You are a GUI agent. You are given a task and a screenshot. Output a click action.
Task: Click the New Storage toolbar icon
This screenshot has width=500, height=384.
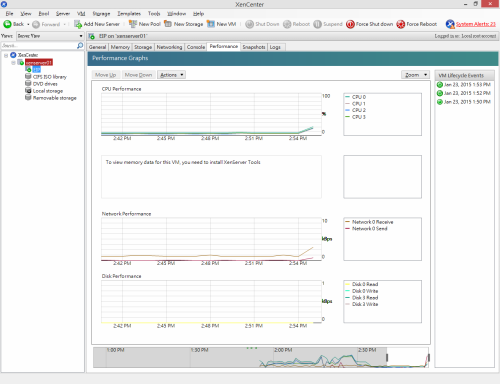(168, 24)
